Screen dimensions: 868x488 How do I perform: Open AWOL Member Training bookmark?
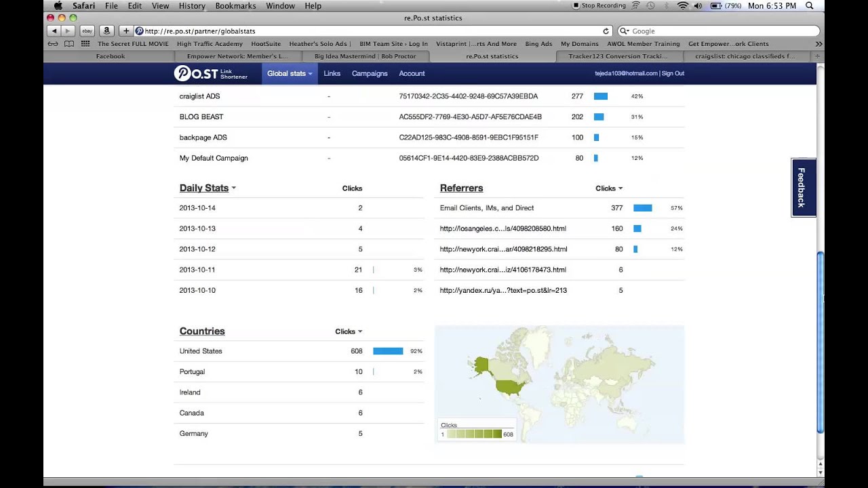pyautogui.click(x=643, y=44)
